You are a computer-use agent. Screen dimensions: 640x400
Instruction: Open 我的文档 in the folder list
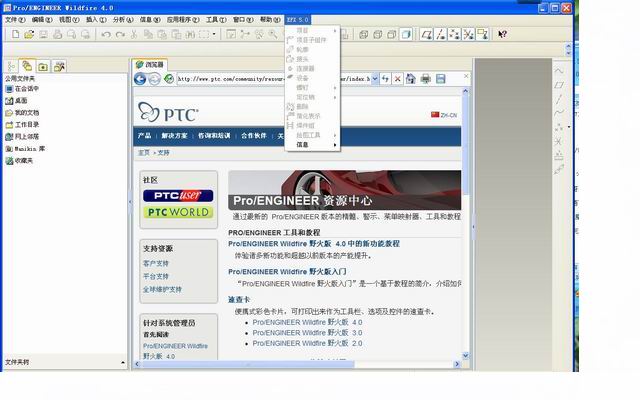click(x=22, y=113)
